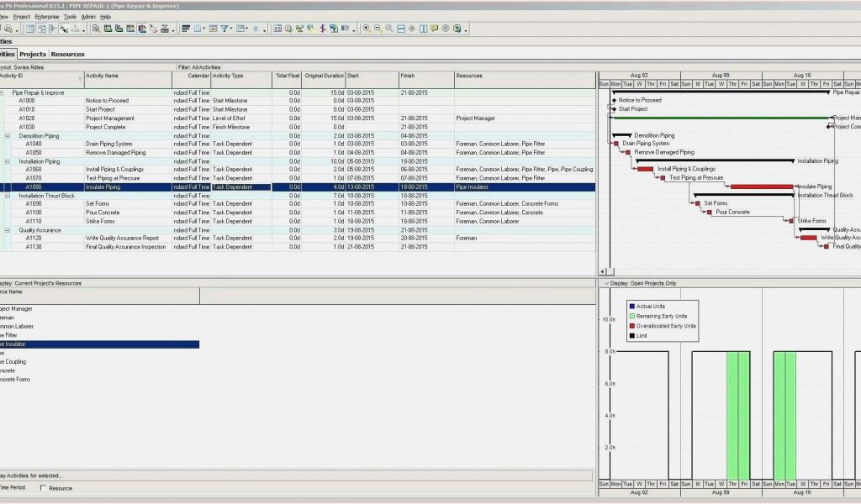Open the Project menu

tap(21, 17)
